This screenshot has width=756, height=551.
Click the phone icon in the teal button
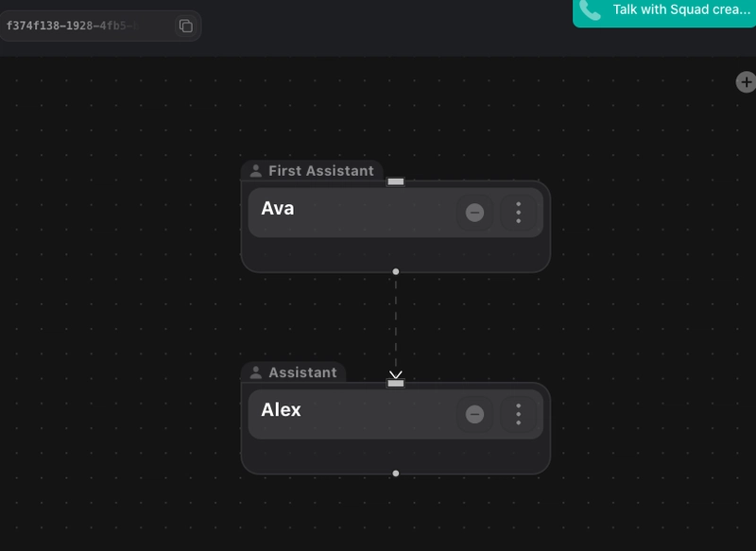pos(591,10)
